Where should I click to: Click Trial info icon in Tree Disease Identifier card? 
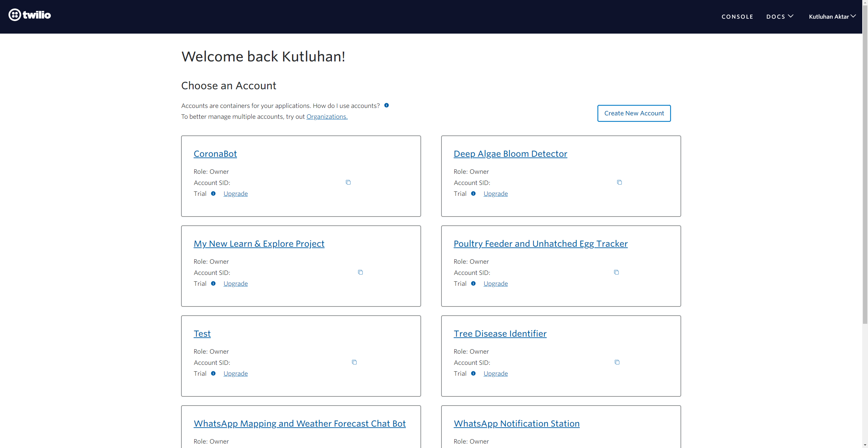(473, 373)
